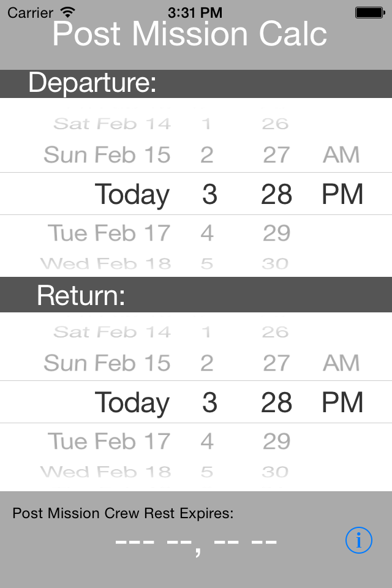Select AM in the Departure picker
The height and width of the screenshot is (588, 392).
[x=341, y=155]
